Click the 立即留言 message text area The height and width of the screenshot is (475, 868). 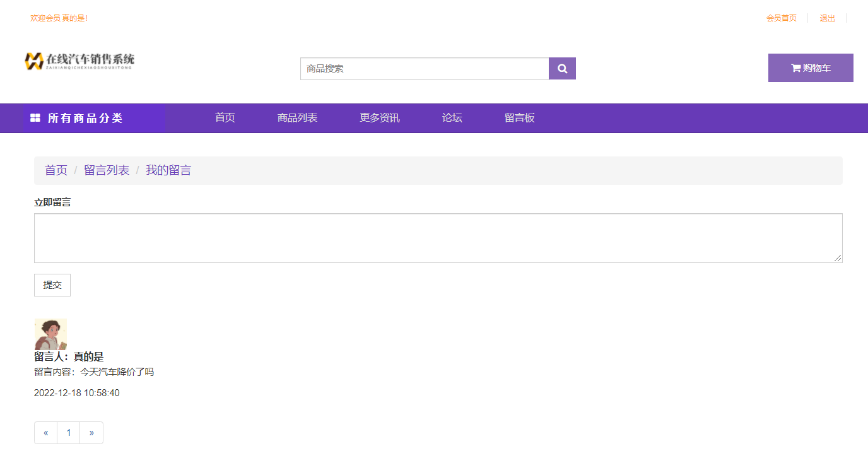pyautogui.click(x=438, y=238)
